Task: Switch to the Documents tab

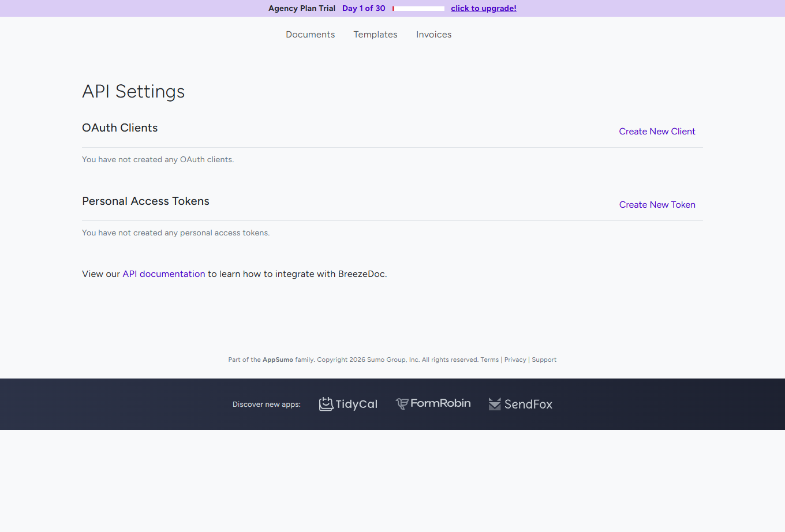Action: (310, 35)
